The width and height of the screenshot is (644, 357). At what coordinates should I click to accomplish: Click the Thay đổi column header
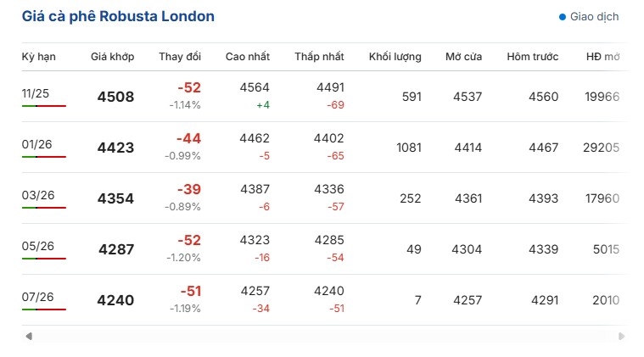180,57
